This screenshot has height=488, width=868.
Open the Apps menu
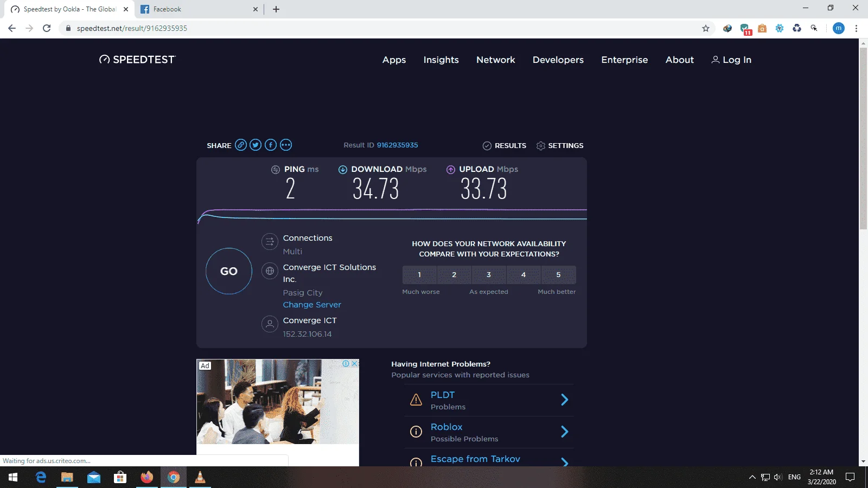tap(394, 60)
